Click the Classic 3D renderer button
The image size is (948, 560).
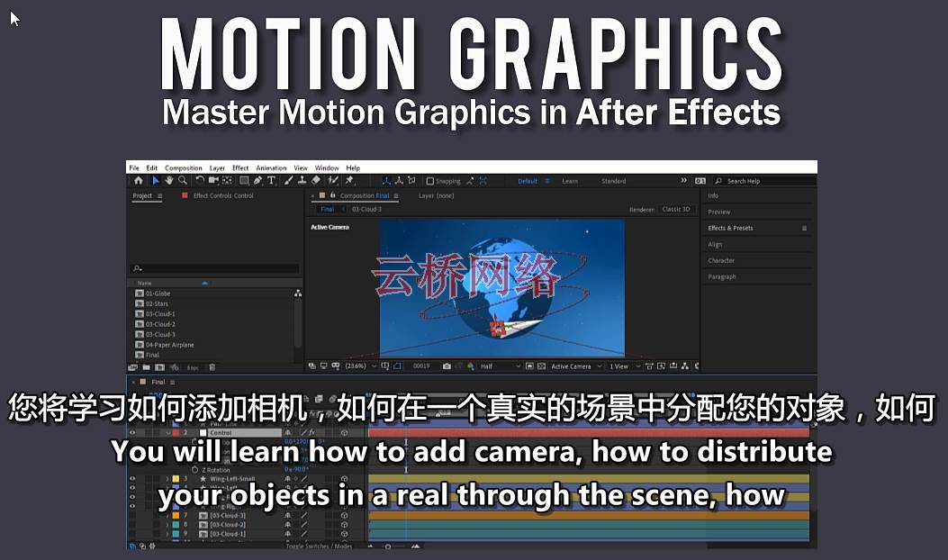tap(675, 210)
